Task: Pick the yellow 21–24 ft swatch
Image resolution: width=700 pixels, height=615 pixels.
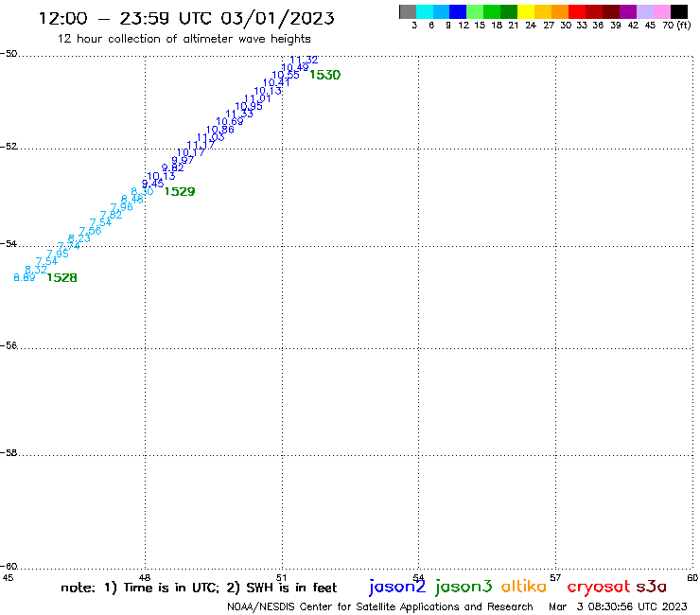Action: [x=526, y=11]
